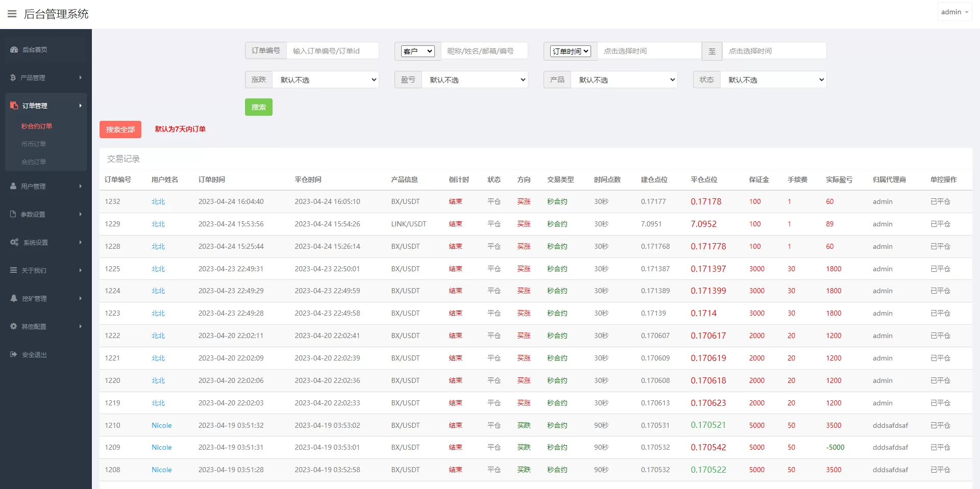Screen dimensions: 980x489
Task: Click the logout icon beside 安全退出
Action: coord(14,354)
